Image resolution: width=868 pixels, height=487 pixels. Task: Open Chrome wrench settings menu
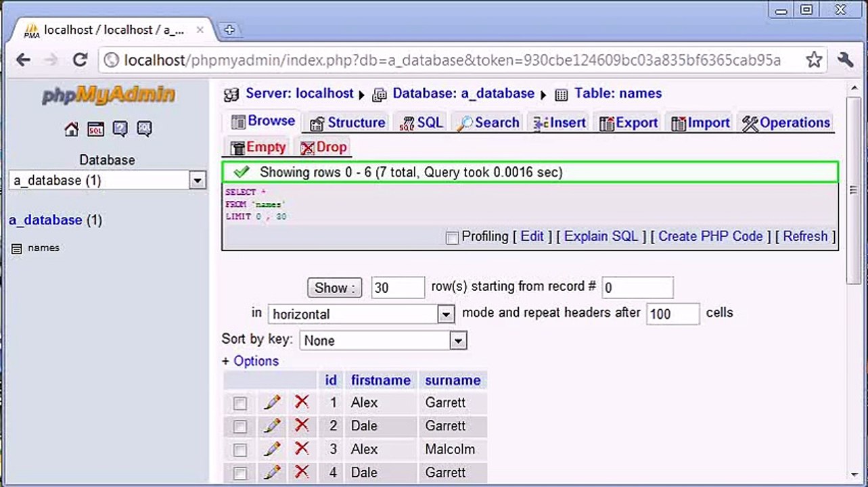[x=845, y=60]
